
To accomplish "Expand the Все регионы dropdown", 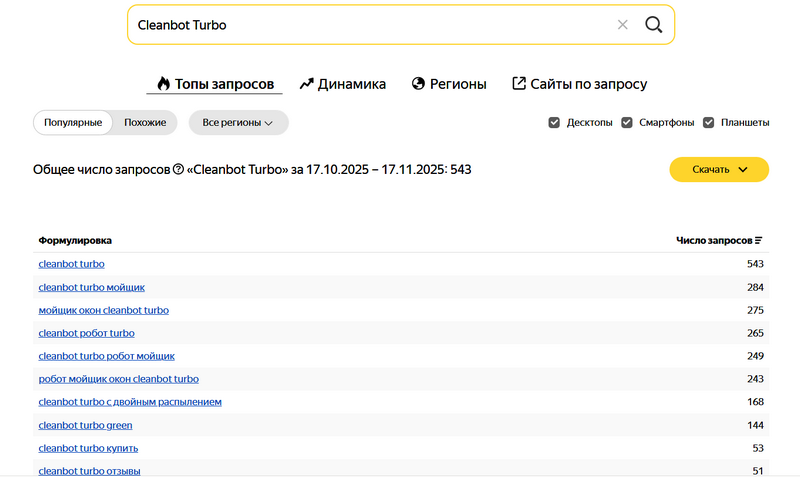I will coord(238,123).
